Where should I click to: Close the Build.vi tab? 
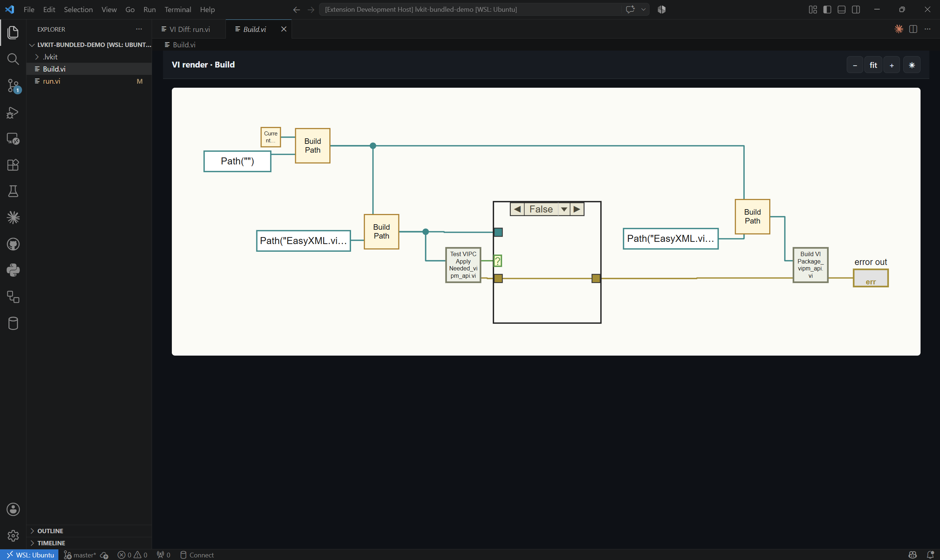[x=284, y=29]
